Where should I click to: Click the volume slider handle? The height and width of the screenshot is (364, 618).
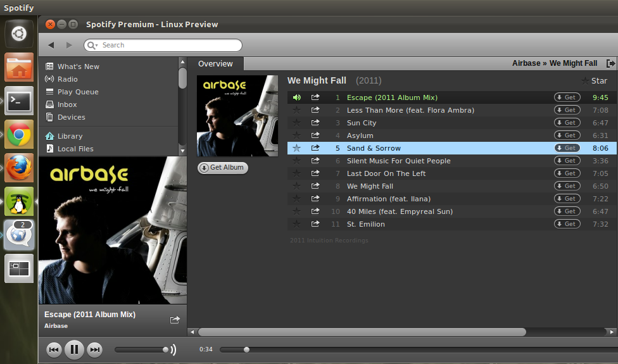[165, 349]
